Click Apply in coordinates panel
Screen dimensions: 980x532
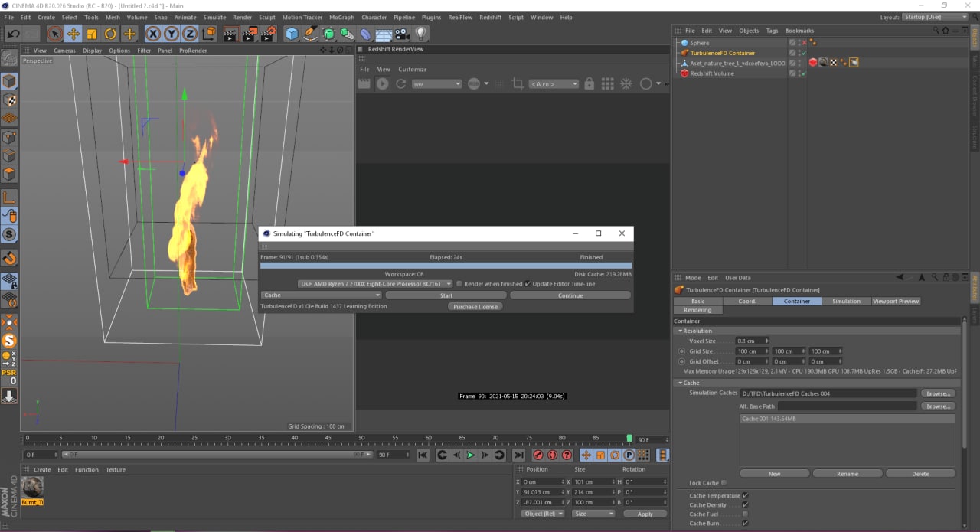click(x=645, y=514)
